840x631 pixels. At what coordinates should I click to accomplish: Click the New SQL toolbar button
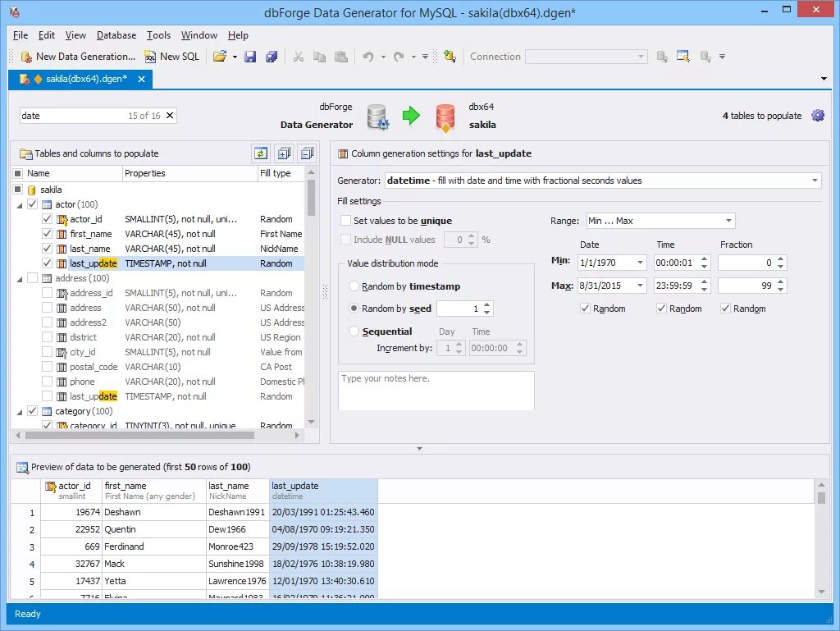(x=172, y=57)
